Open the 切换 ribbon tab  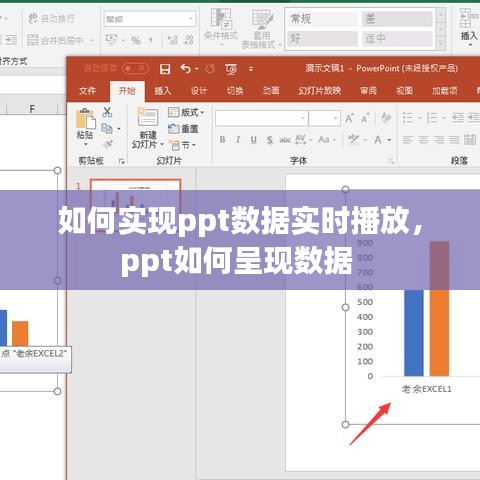(x=235, y=91)
